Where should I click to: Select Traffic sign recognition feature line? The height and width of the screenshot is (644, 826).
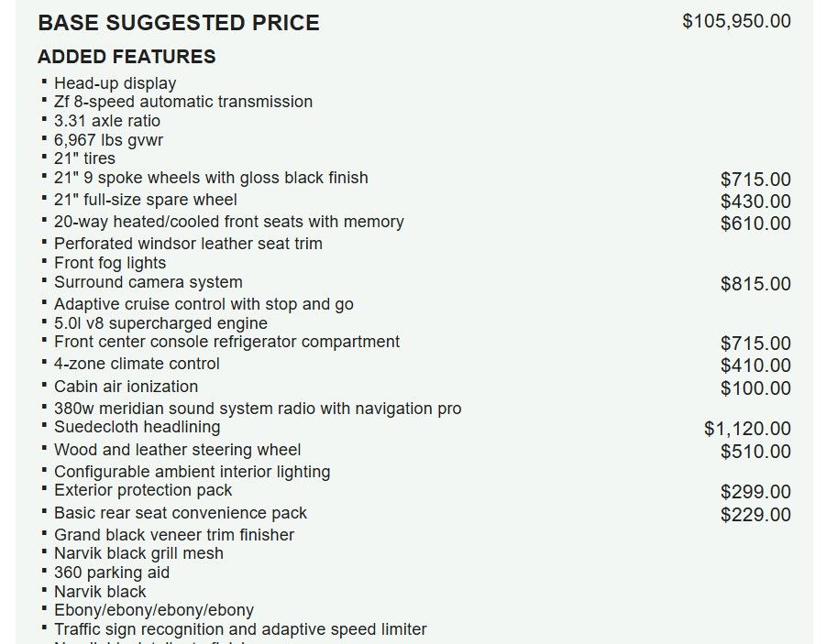coord(240,629)
